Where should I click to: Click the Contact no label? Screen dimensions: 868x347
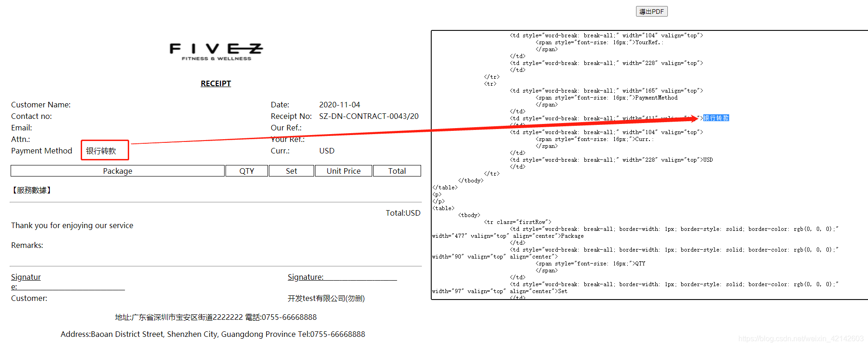(x=31, y=116)
